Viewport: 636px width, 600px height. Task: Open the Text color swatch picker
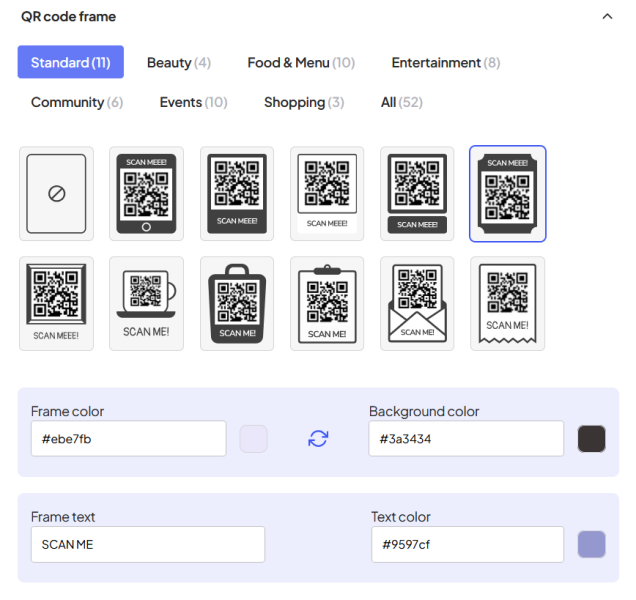(591, 544)
